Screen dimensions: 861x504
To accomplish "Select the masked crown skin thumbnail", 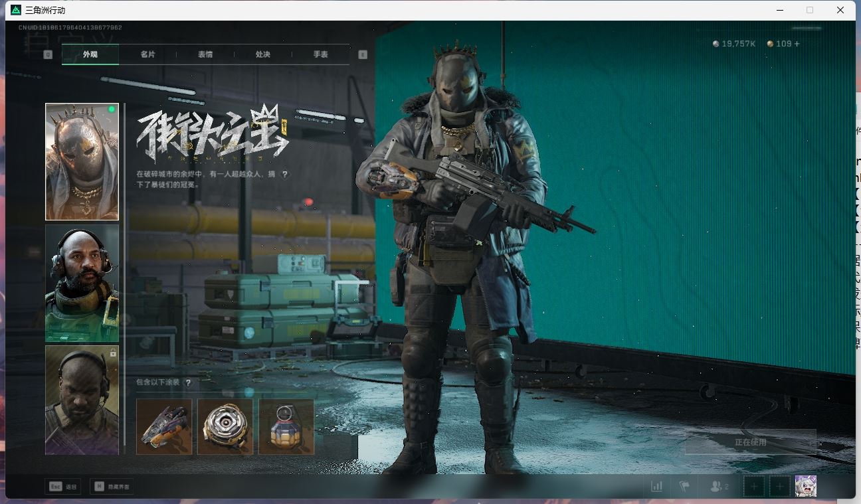I will tap(82, 162).
